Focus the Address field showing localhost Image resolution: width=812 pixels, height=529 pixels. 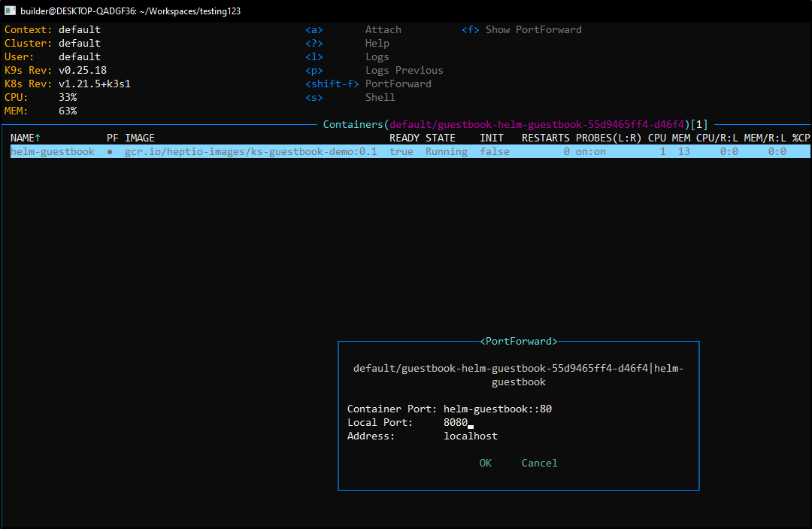pyautogui.click(x=470, y=436)
